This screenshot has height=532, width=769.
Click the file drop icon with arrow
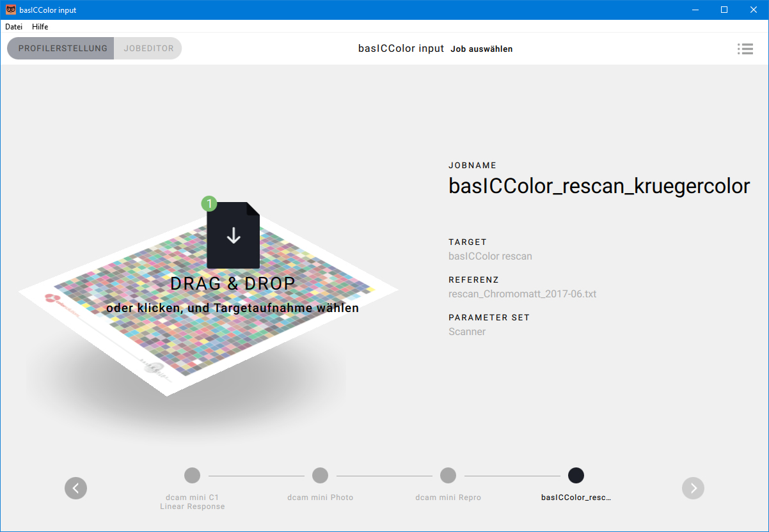point(233,235)
